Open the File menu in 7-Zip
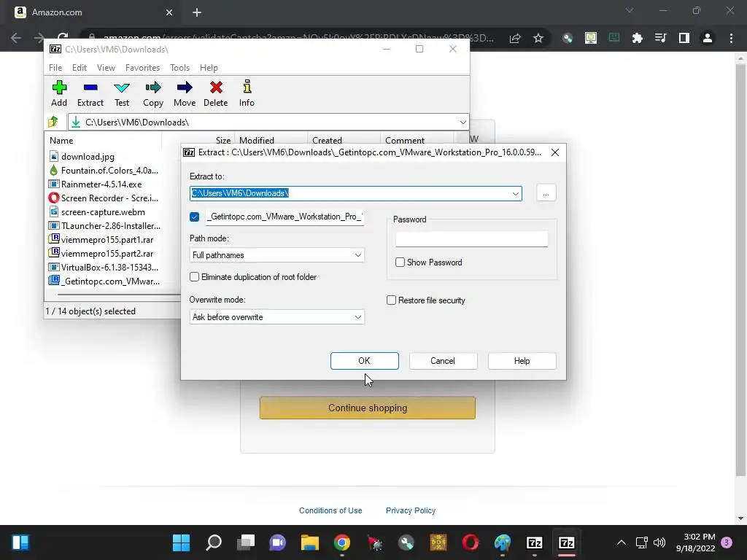Screen dimensions: 747x560 click(x=55, y=68)
